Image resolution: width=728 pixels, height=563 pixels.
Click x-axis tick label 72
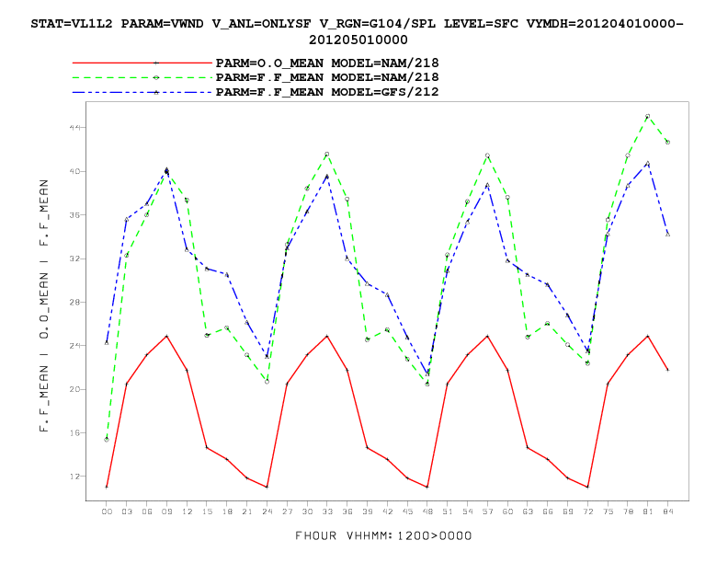pyautogui.click(x=587, y=511)
